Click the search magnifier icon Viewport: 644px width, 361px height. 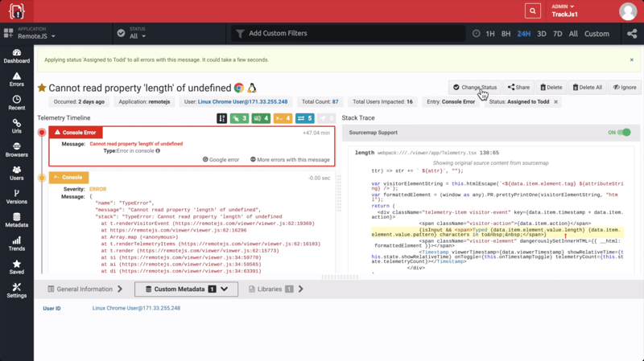(532, 10)
